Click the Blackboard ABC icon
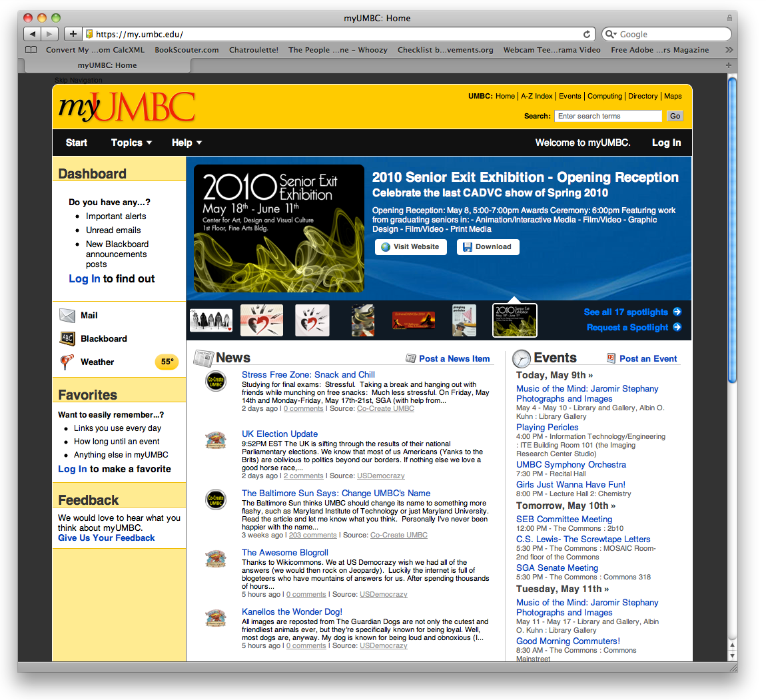Screen dimensions: 766x700 (67, 338)
